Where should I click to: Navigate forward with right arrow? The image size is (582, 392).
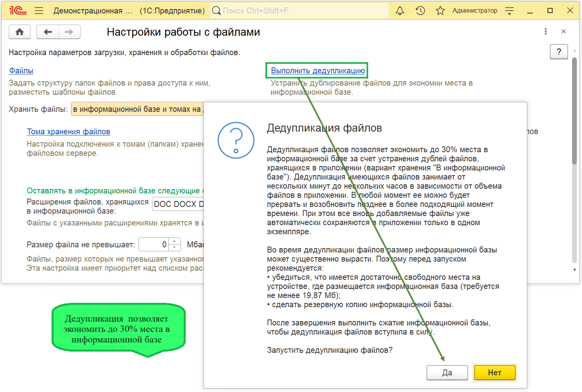[69, 32]
